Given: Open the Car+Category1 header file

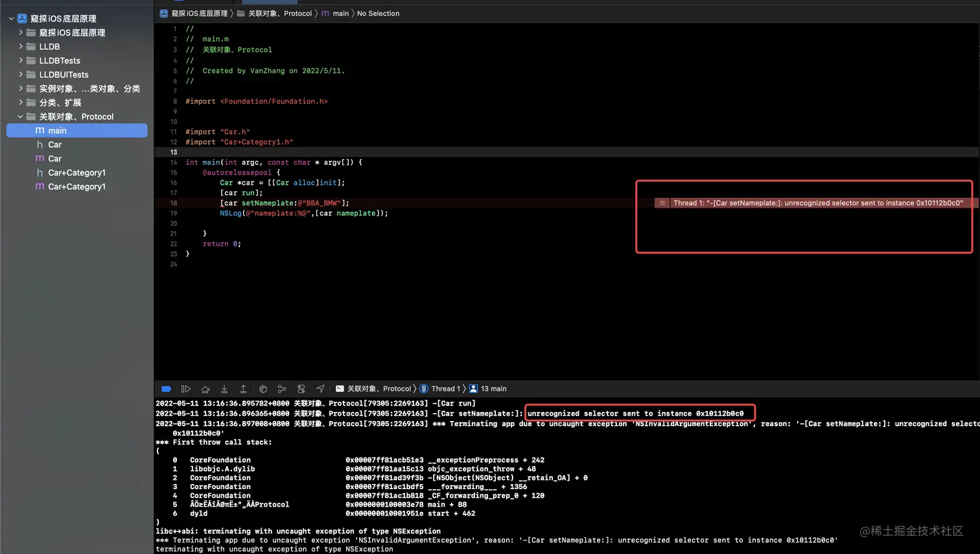Looking at the screenshot, I should pos(77,173).
